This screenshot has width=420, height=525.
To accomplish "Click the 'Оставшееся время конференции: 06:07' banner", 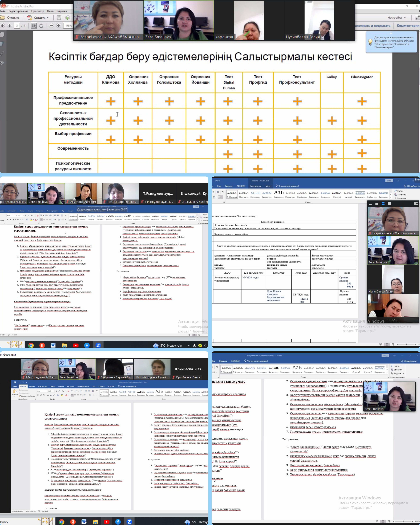I will [x=102, y=209].
